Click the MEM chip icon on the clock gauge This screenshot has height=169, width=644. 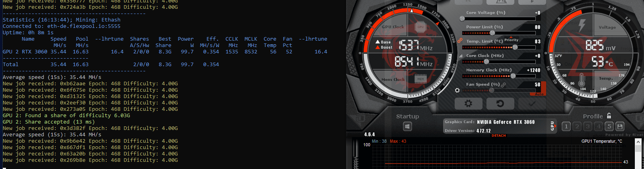tap(420, 79)
